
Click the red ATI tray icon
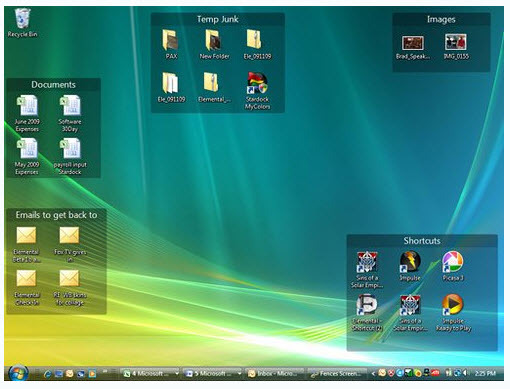[435, 374]
